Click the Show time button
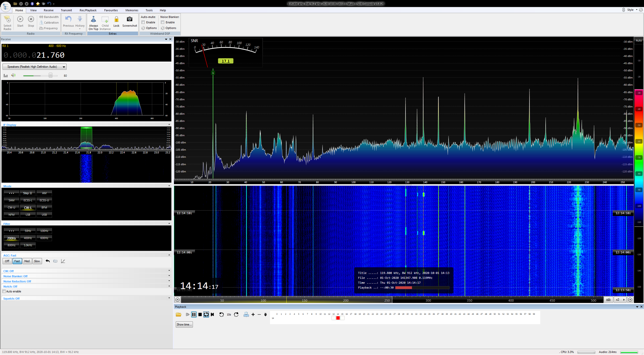 point(184,324)
